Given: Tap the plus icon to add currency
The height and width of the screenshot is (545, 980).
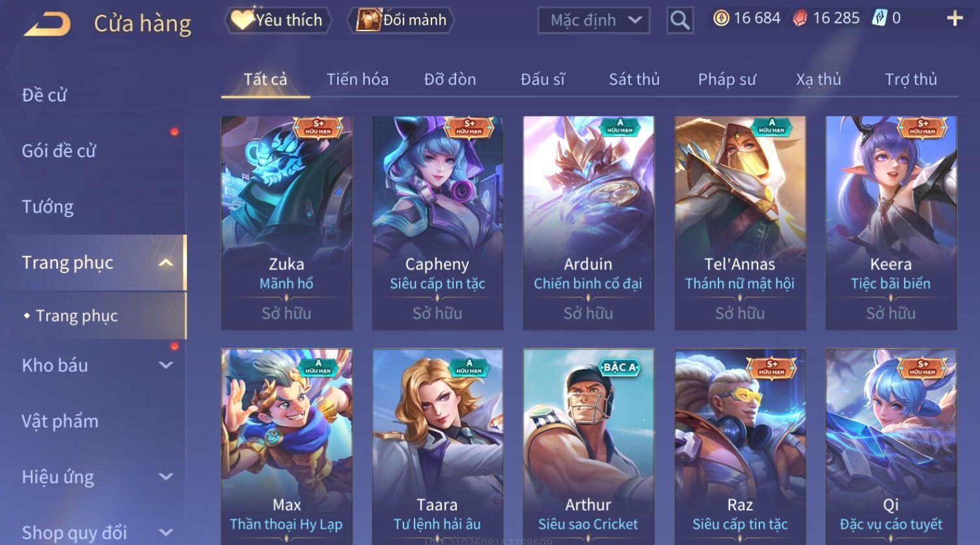Looking at the screenshot, I should coord(954,18).
